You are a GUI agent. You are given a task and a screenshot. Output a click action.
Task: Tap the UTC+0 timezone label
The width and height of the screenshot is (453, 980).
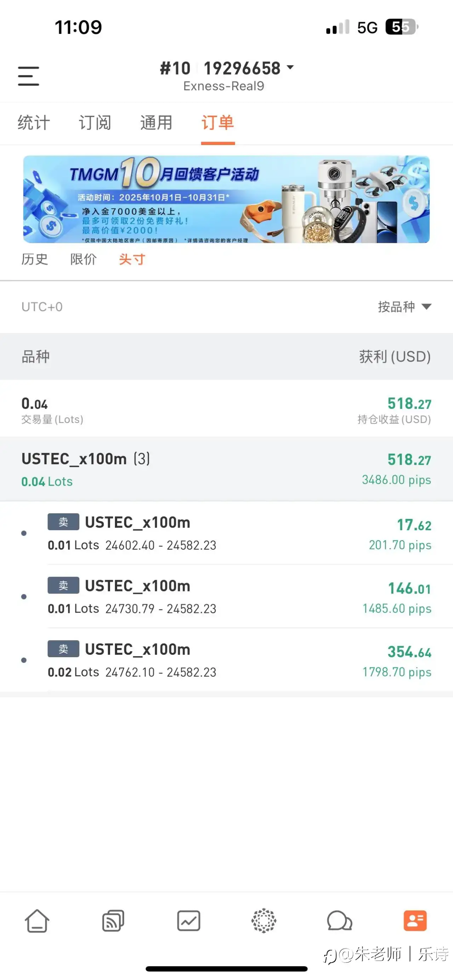point(42,306)
